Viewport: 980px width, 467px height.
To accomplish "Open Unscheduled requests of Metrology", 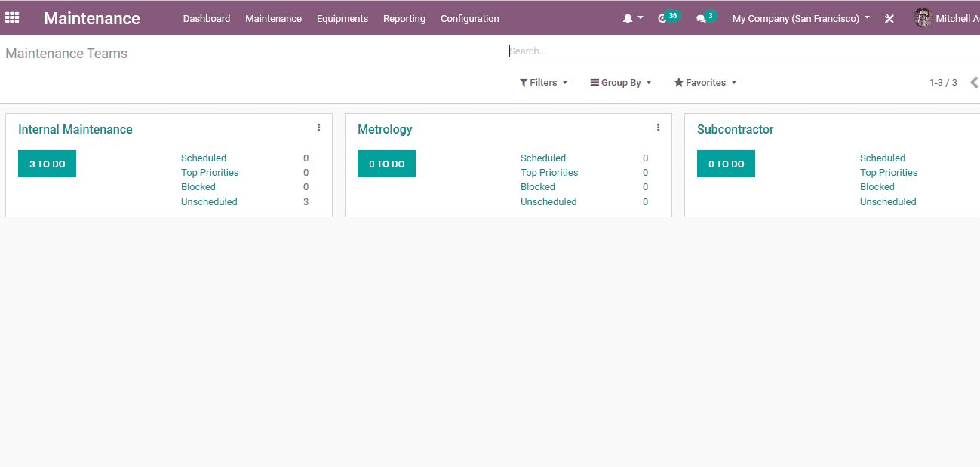I will click(x=548, y=202).
